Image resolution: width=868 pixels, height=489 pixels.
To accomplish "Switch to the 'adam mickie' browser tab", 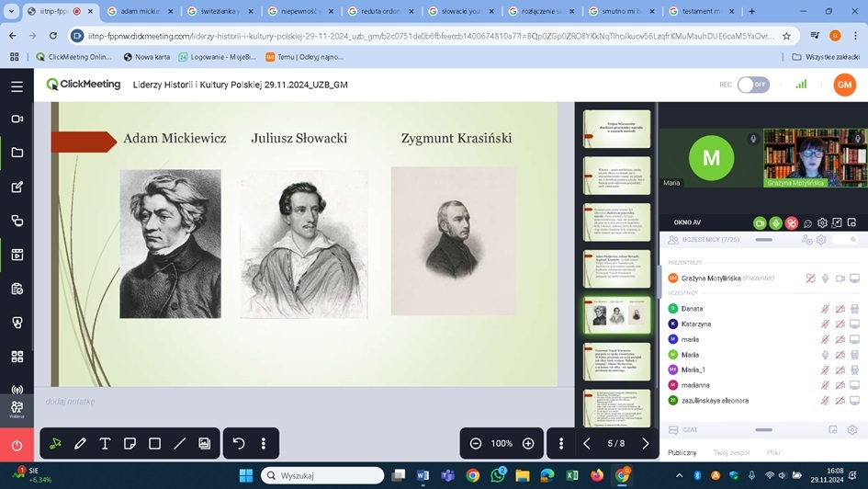I will (139, 11).
